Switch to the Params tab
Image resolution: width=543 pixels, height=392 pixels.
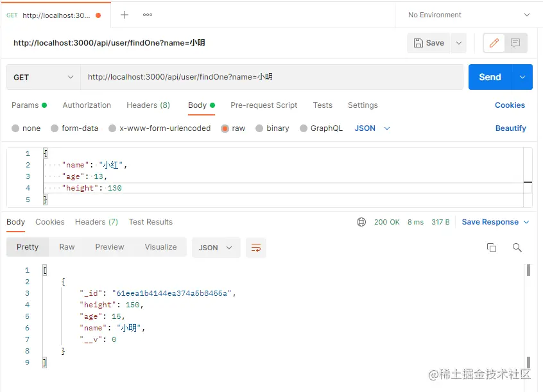[x=29, y=105]
